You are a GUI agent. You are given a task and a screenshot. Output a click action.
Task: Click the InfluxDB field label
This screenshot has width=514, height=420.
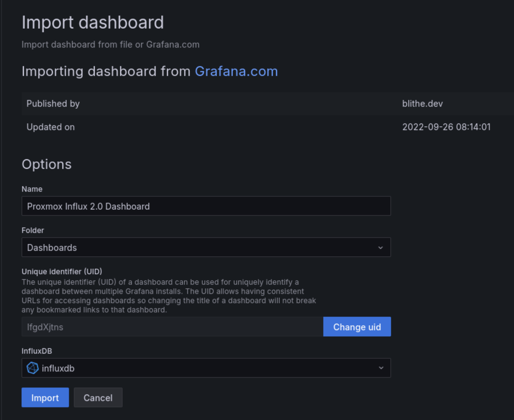pyautogui.click(x=37, y=351)
